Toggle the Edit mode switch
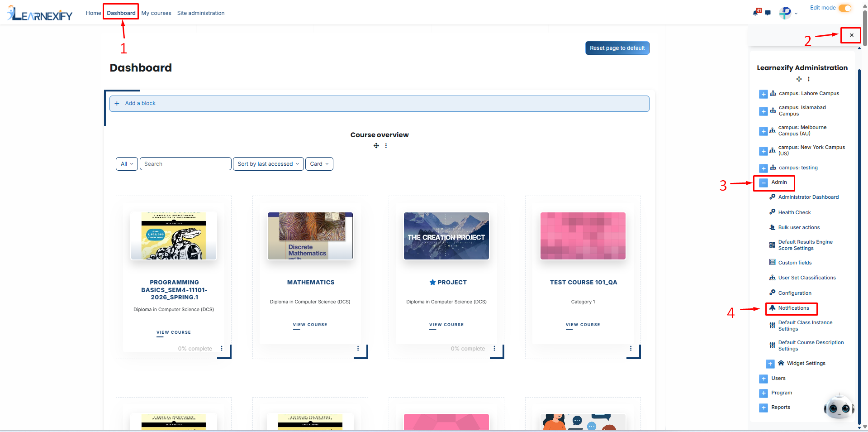Image resolution: width=868 pixels, height=432 pixels. [x=844, y=8]
